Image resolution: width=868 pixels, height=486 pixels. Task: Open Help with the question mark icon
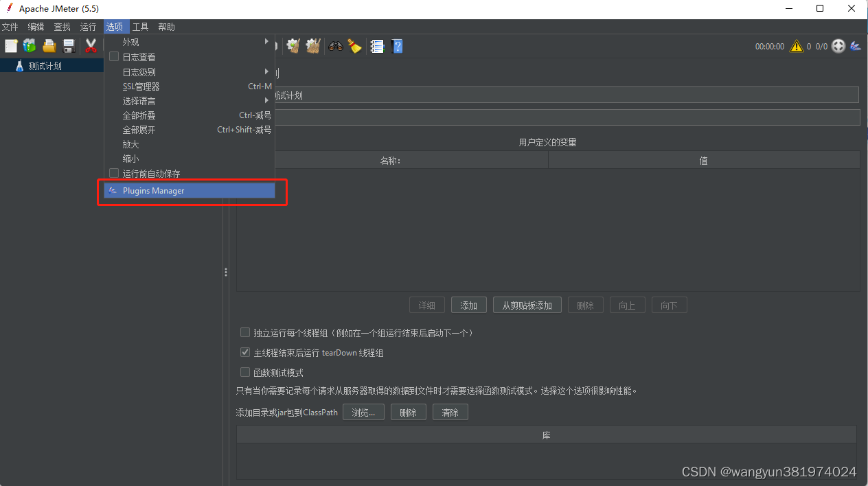tap(397, 46)
